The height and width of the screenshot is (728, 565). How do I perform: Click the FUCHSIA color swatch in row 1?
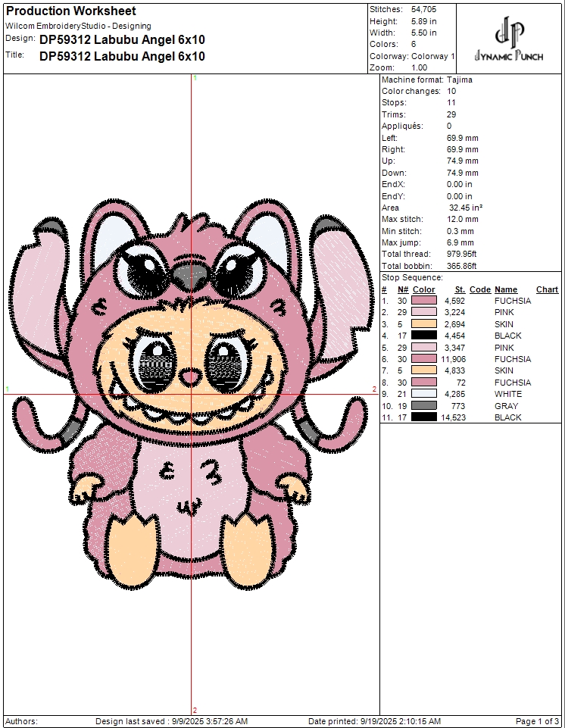pyautogui.click(x=424, y=301)
